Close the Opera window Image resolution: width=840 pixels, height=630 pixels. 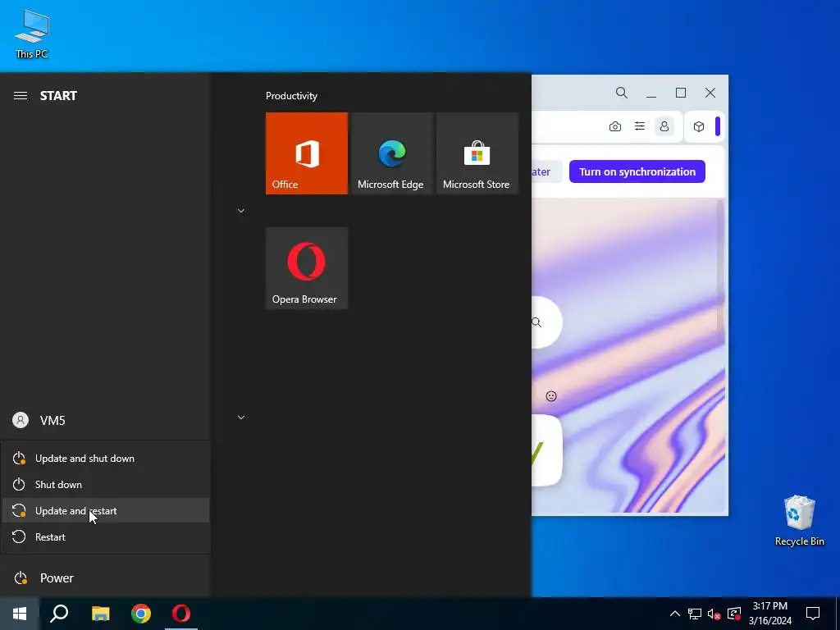[710, 93]
